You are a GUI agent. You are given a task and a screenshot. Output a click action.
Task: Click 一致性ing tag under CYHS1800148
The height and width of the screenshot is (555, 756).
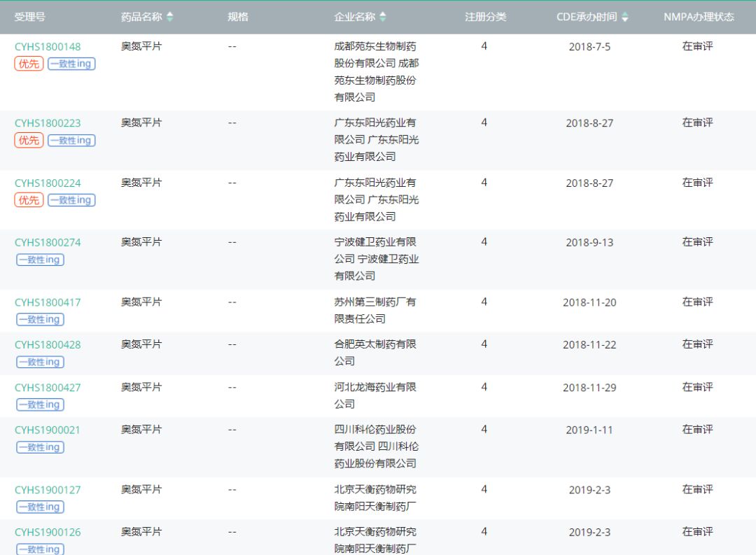(x=71, y=64)
